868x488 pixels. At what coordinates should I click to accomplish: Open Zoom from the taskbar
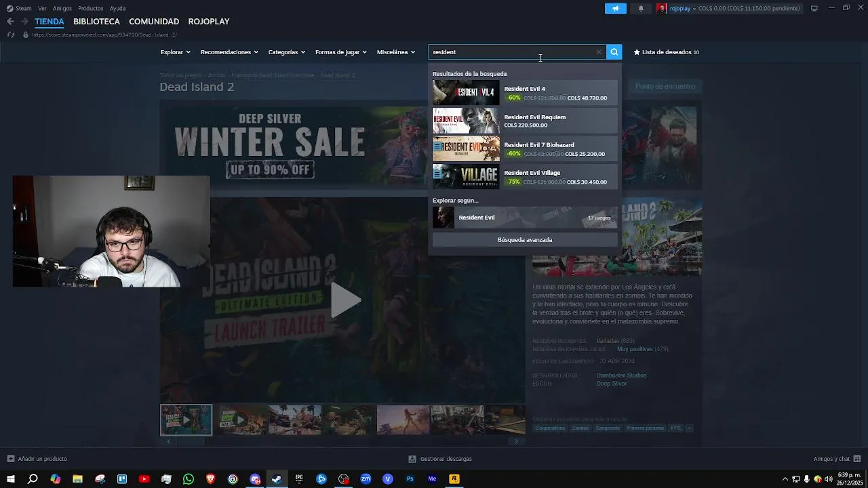point(366,479)
